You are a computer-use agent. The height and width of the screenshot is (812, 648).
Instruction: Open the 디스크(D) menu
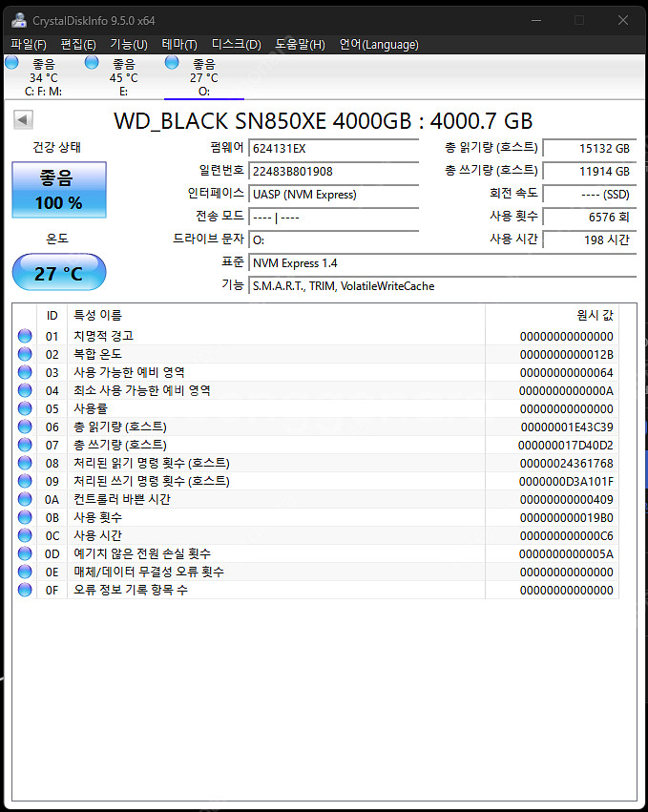tap(237, 45)
